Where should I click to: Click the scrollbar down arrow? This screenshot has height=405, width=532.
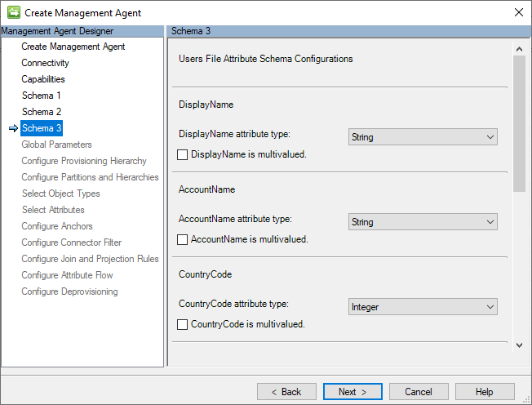pos(519,345)
